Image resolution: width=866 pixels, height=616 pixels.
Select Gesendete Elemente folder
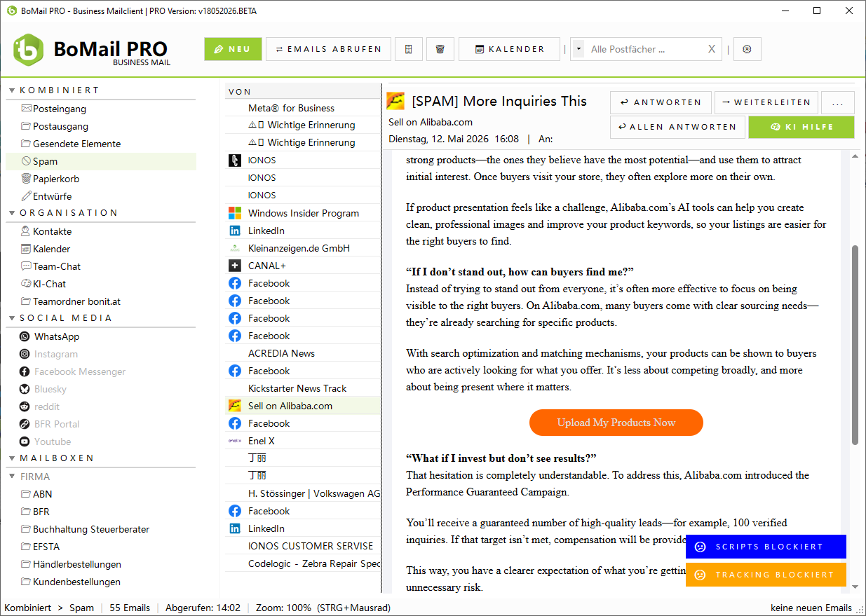click(x=101, y=144)
